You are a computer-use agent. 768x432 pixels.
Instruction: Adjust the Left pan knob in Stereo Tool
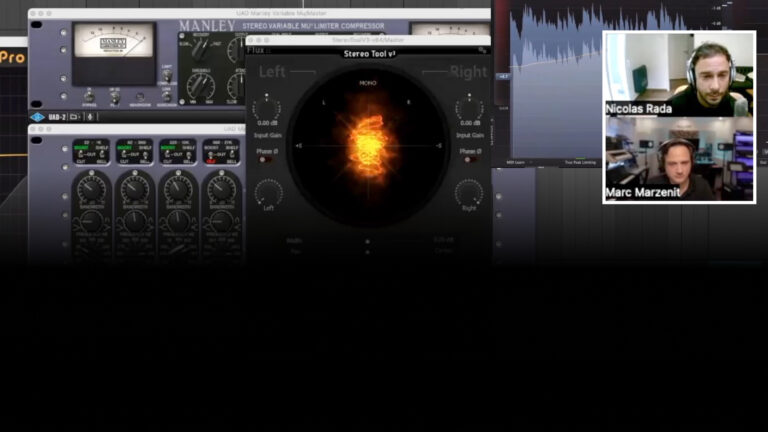click(268, 192)
